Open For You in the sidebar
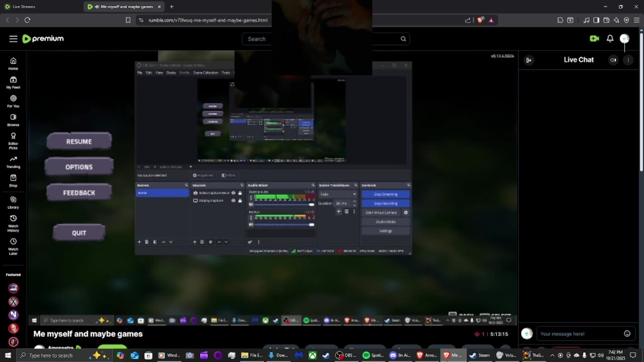Image resolution: width=644 pixels, height=362 pixels. click(x=13, y=101)
